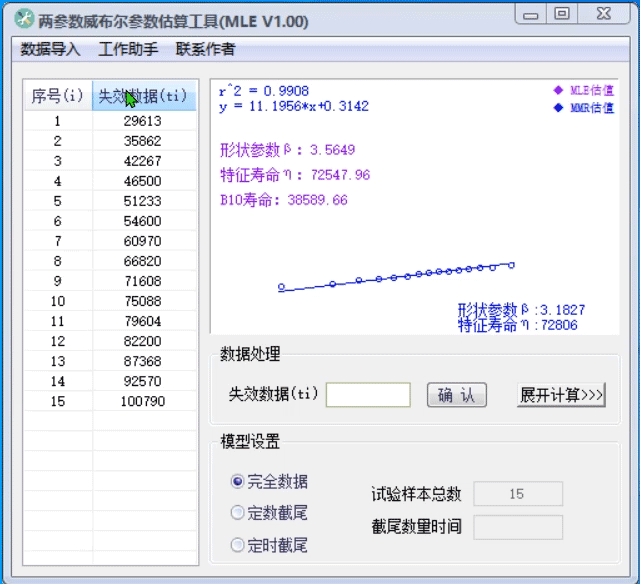Select the 完全数据 radio option

(238, 481)
